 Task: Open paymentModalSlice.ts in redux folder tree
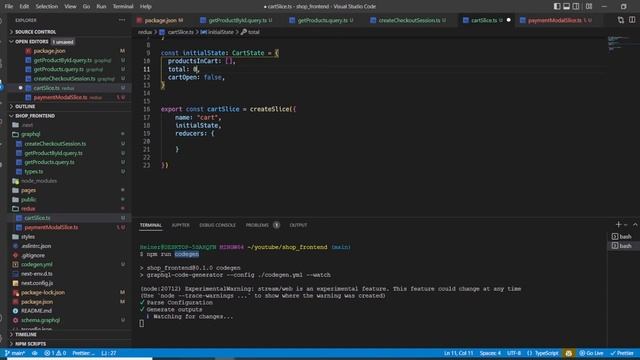[x=51, y=227]
